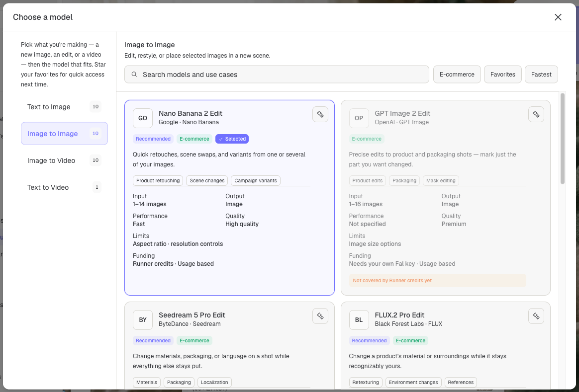Click E-commerce tag on GPT Image 2 Edit
This screenshot has height=392, width=579.
pyautogui.click(x=366, y=139)
